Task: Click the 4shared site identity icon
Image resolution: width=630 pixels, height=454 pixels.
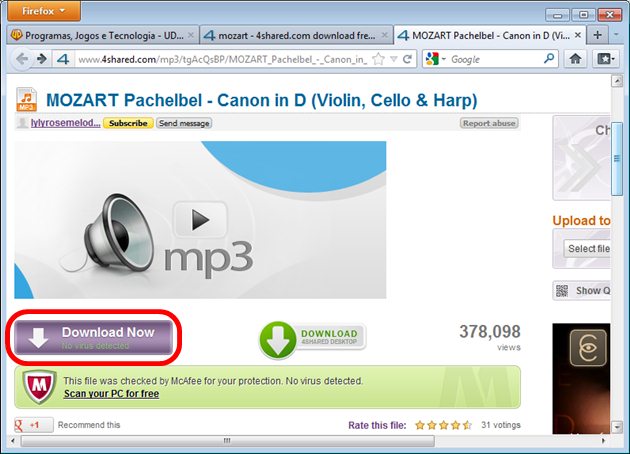Action: [63, 59]
